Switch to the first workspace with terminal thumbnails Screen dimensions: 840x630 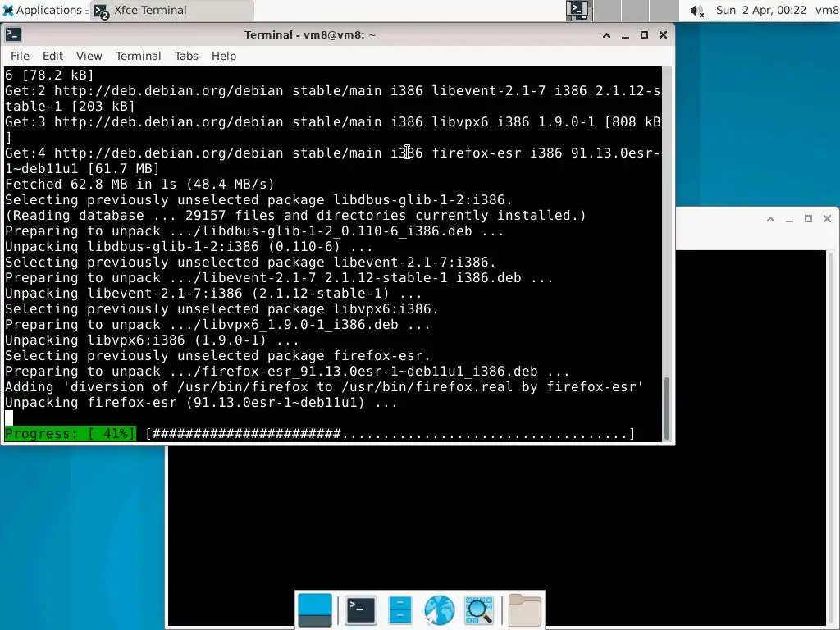click(579, 10)
